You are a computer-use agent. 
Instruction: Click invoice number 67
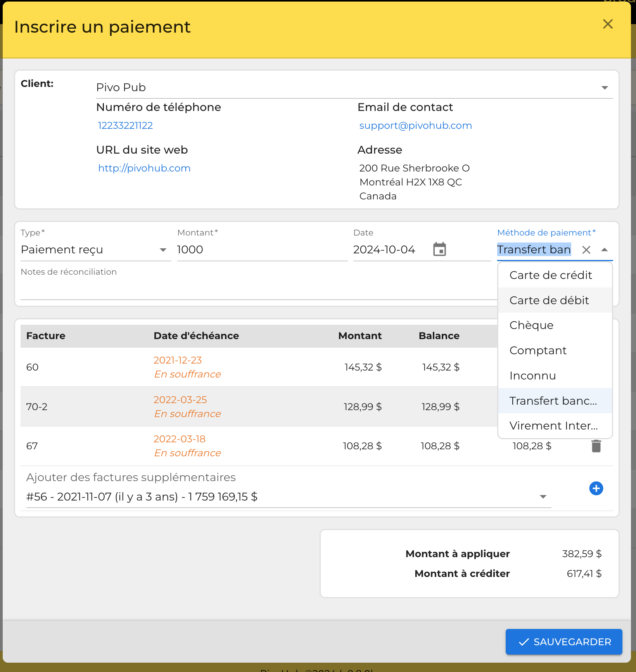coord(32,446)
